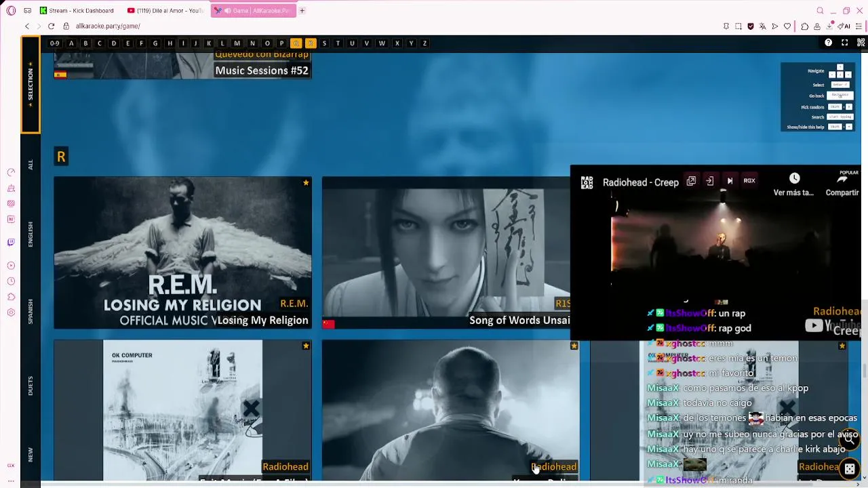Viewport: 868px width, 488px height.
Task: Open sidebar settings gear icon
Action: pos(11,312)
